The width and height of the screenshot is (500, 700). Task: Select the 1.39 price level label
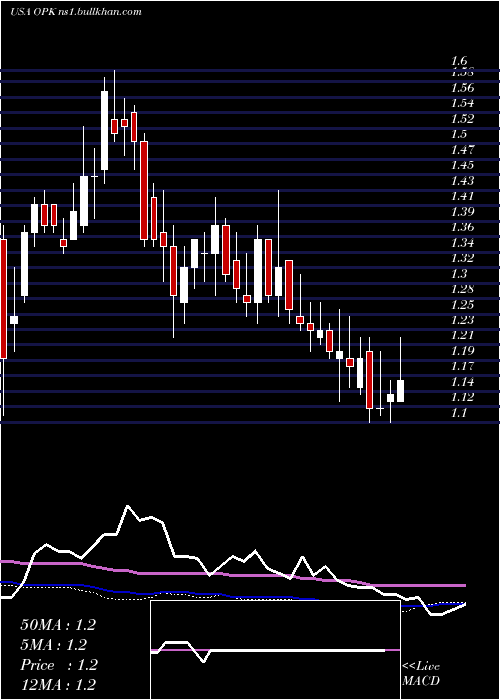point(463,212)
